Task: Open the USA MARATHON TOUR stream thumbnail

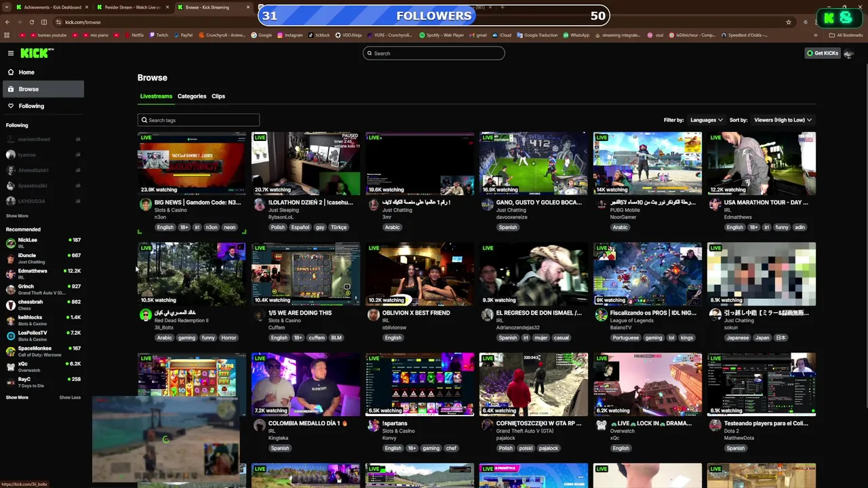Action: coord(762,163)
